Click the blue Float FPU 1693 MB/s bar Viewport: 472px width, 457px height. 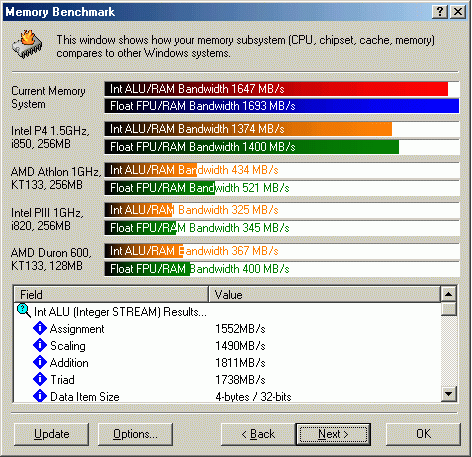click(282, 106)
